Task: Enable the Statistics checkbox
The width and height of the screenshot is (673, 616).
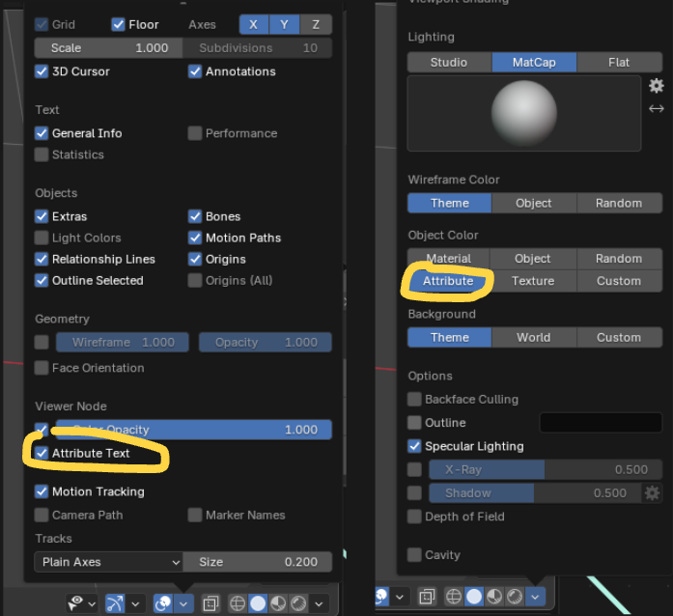Action: [42, 154]
